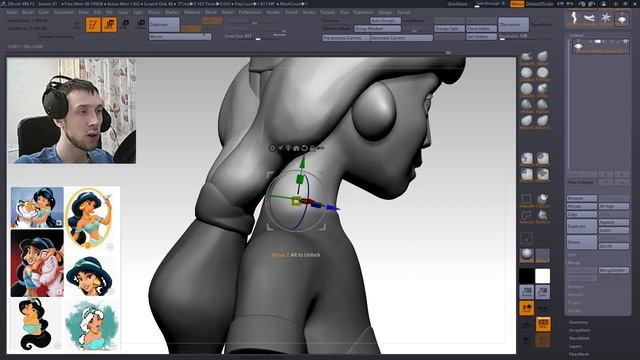Viewport: 640px width, 360px height.
Task: Expand the Project subsection
Action: click(575, 302)
